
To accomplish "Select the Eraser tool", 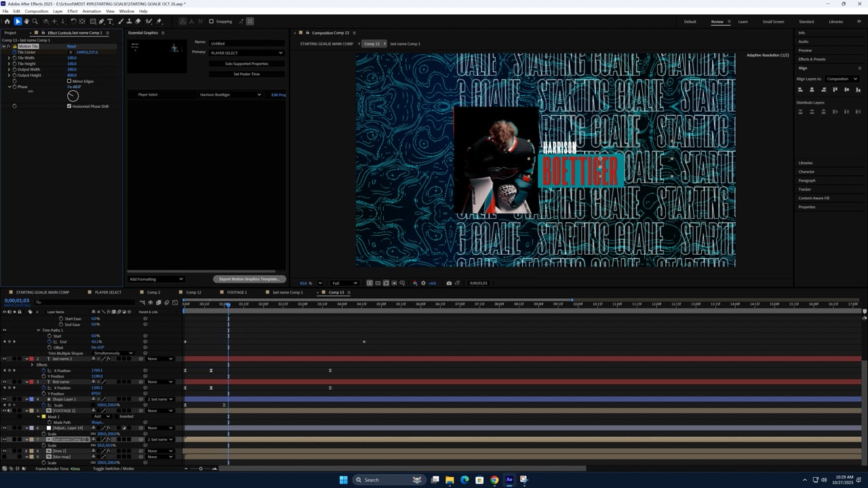I will tap(138, 21).
